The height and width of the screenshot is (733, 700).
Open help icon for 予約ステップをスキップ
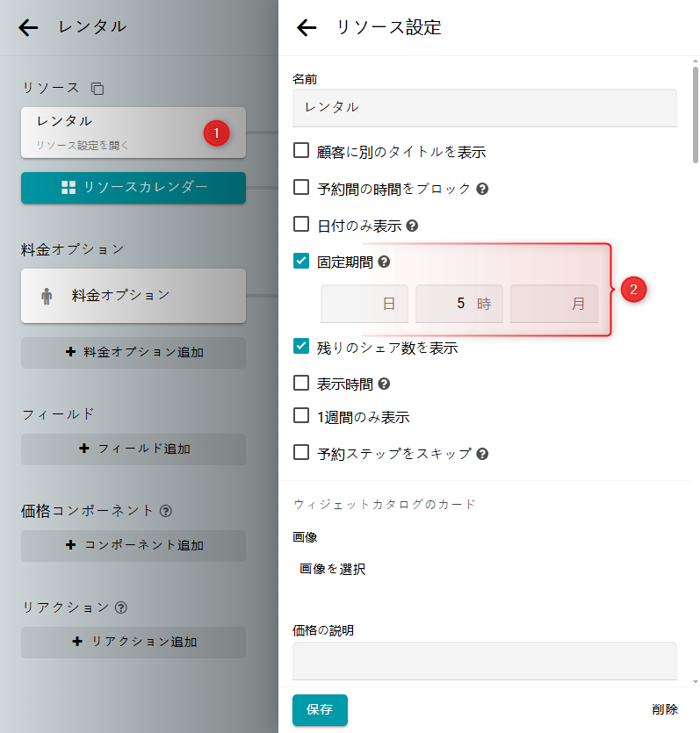pos(482,454)
